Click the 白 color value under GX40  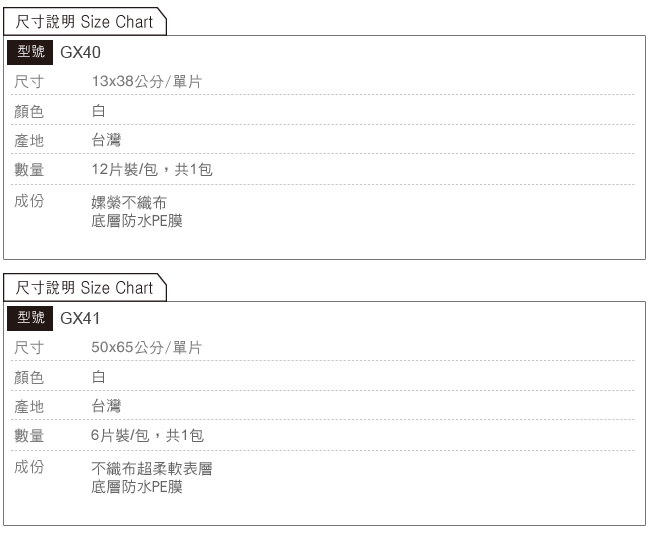[99, 111]
